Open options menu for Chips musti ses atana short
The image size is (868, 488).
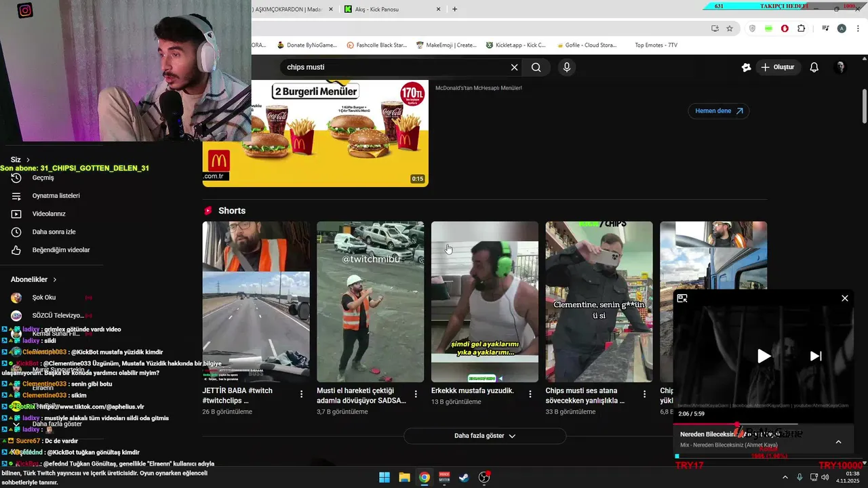(x=645, y=394)
